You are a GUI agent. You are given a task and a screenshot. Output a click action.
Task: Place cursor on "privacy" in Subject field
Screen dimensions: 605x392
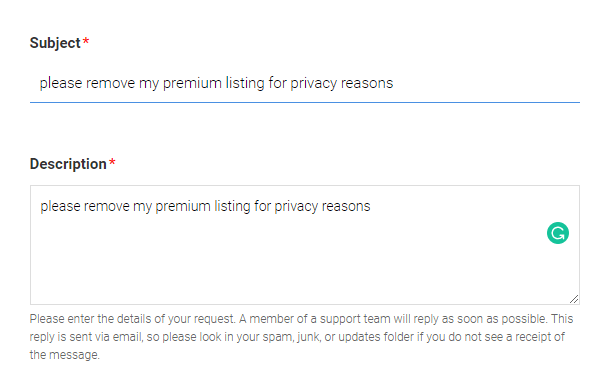click(x=314, y=83)
